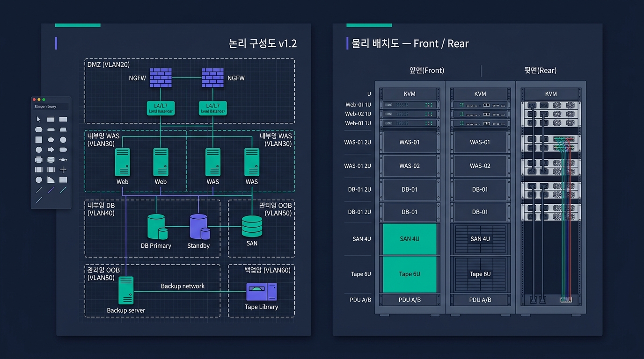Choose the right arrow shape
This screenshot has height=359, width=644.
coord(51,150)
